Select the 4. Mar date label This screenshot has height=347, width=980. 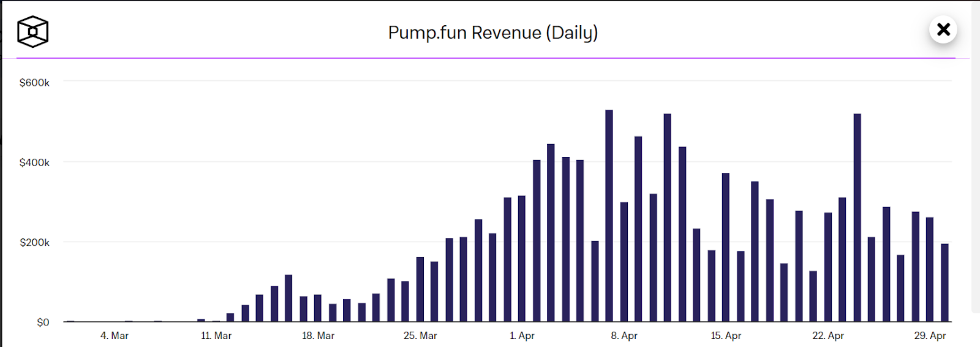[115, 336]
